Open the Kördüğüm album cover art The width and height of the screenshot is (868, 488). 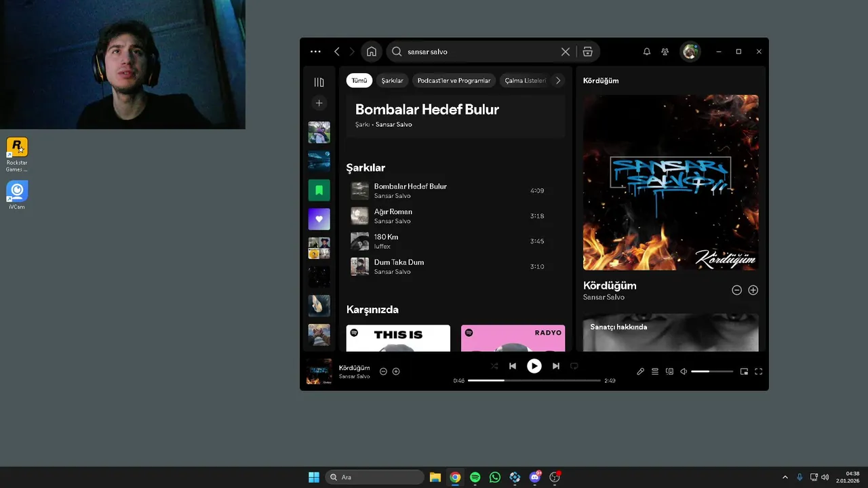[671, 182]
